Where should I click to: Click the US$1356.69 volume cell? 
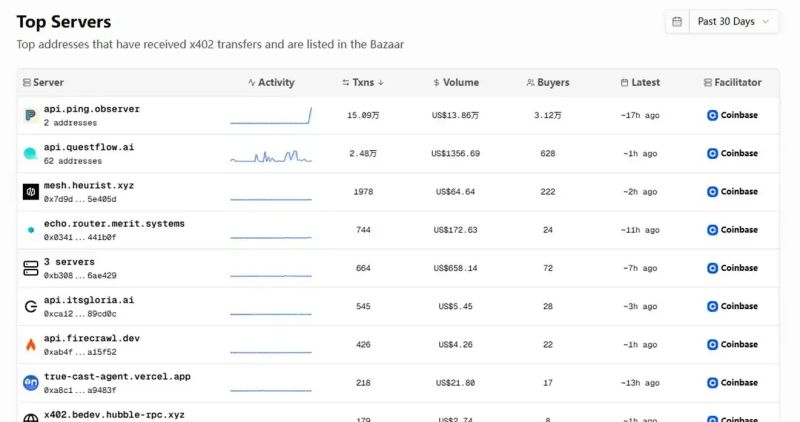(x=456, y=154)
